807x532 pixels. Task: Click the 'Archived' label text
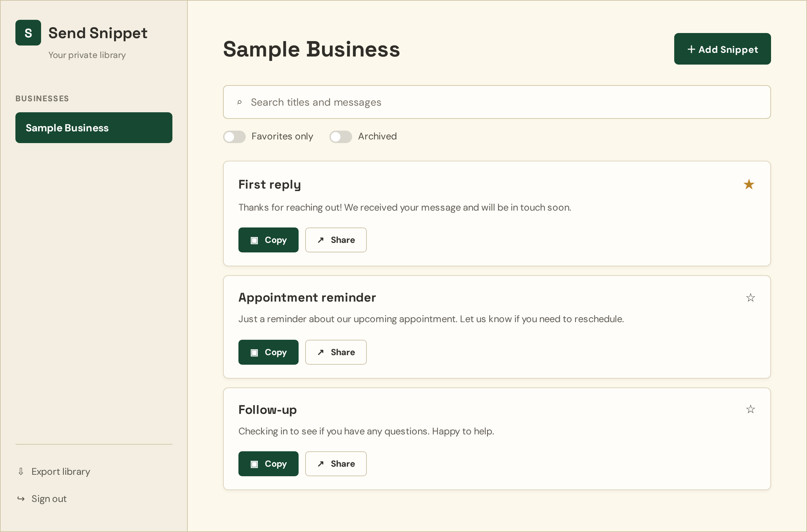(377, 136)
